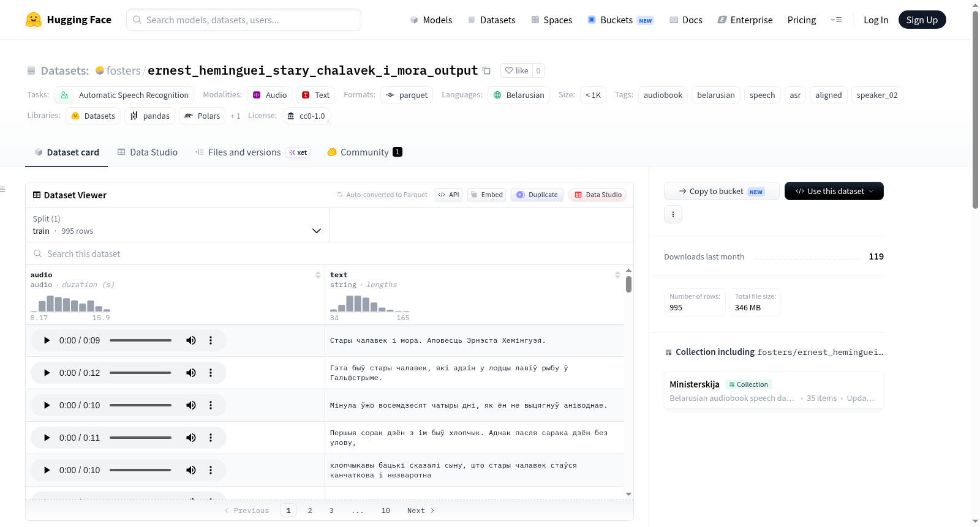Click the Duplicate button

[537, 195]
